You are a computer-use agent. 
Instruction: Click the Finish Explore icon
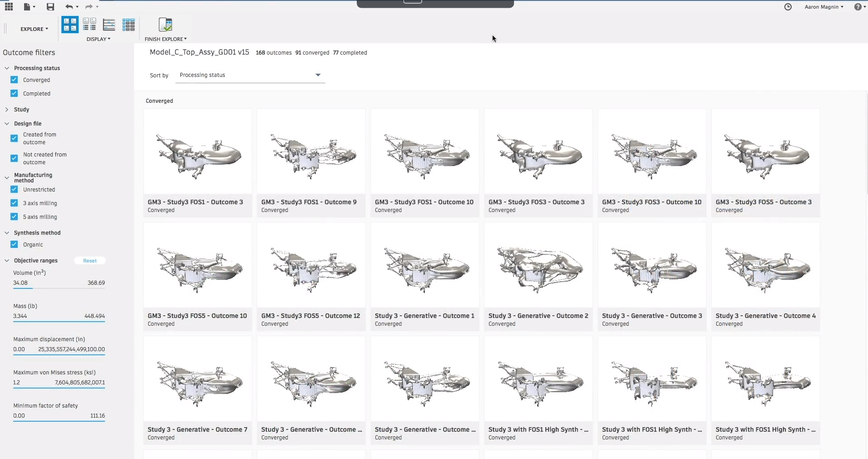(x=165, y=25)
